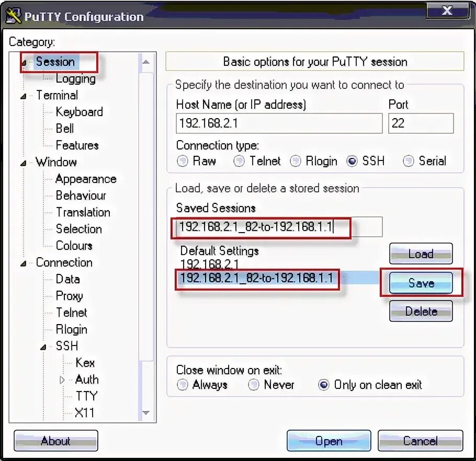This screenshot has height=461, width=476.
Task: Open the SSH connection
Action: click(329, 441)
